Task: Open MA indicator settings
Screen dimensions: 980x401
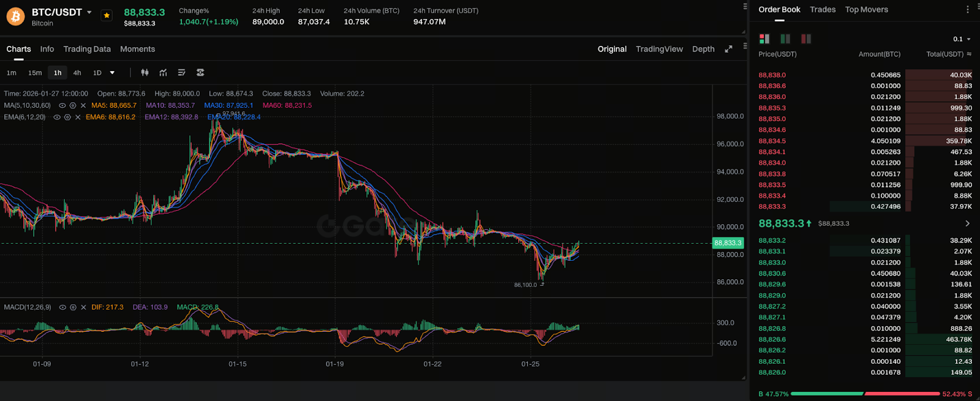Action: click(73, 105)
